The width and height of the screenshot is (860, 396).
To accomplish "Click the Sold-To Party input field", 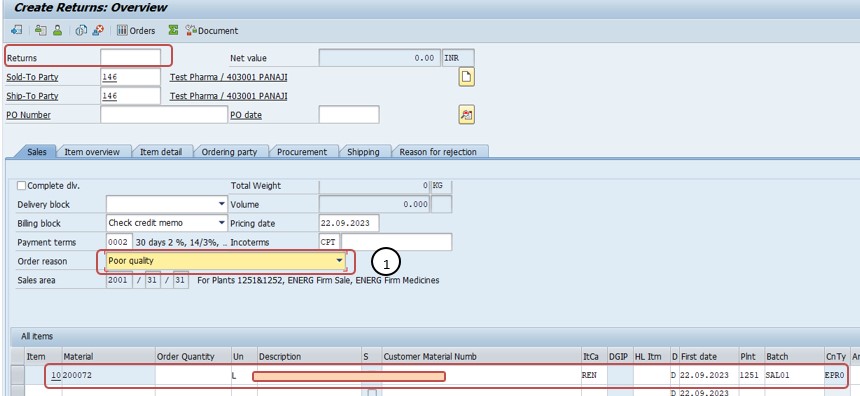I will pyautogui.click(x=131, y=77).
